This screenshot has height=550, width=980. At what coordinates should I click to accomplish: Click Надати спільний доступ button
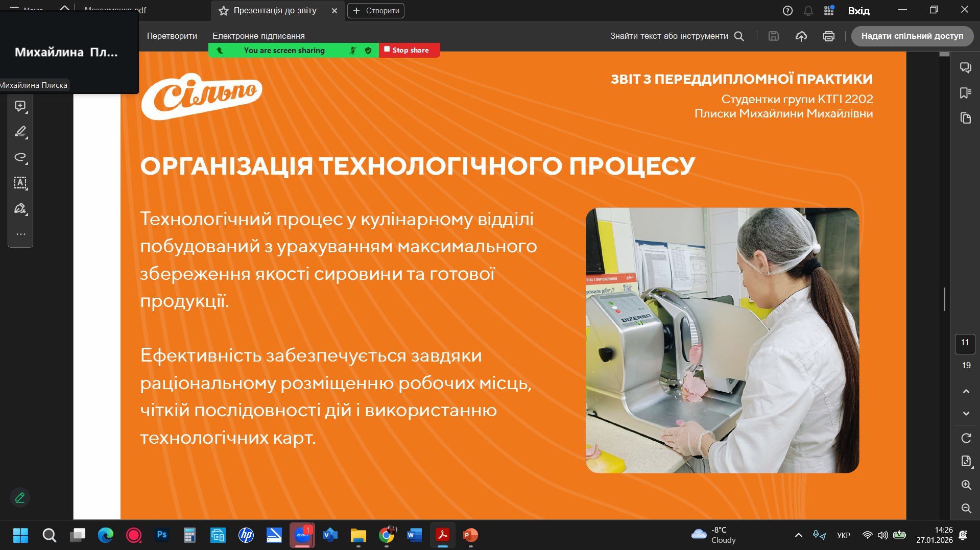click(912, 36)
